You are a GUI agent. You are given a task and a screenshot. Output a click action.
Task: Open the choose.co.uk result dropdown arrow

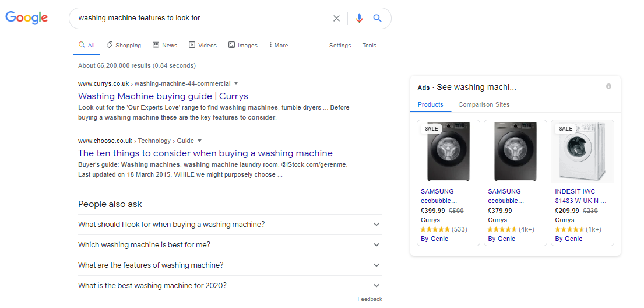click(x=199, y=141)
